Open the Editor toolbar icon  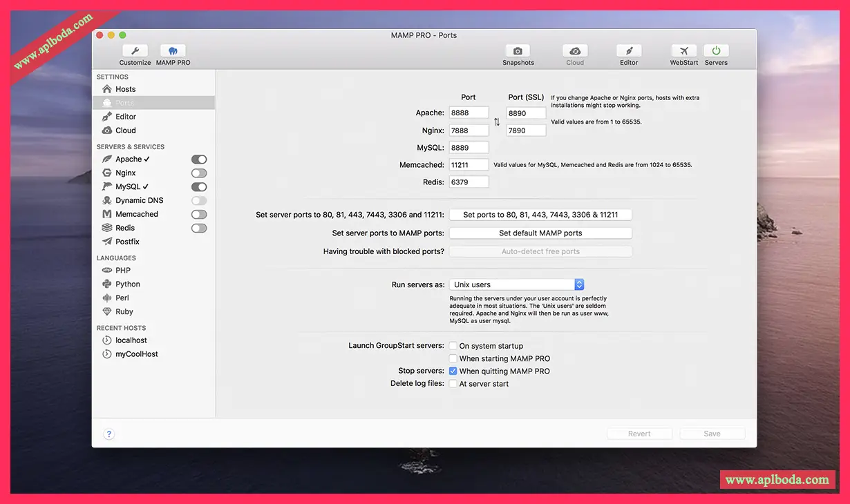point(629,51)
